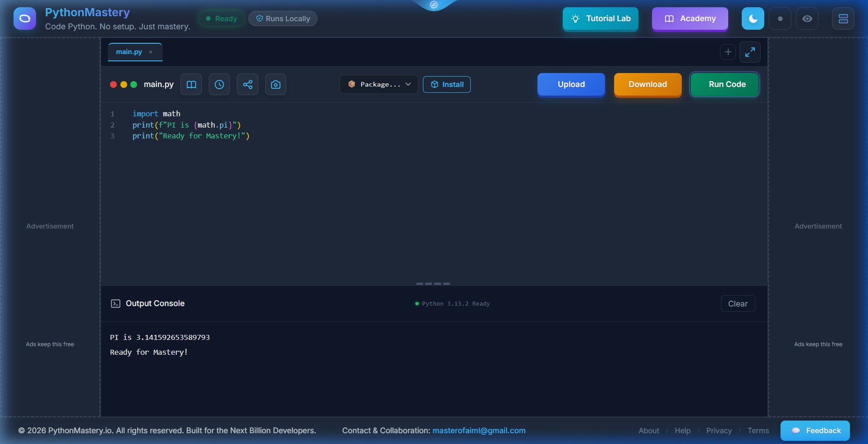Run the Python code

pyautogui.click(x=724, y=84)
